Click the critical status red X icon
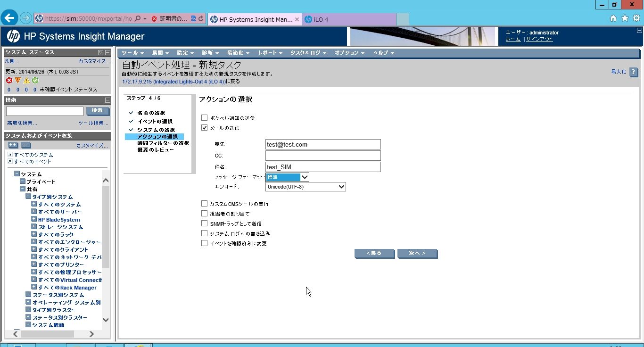644x347 pixels. [x=9, y=81]
